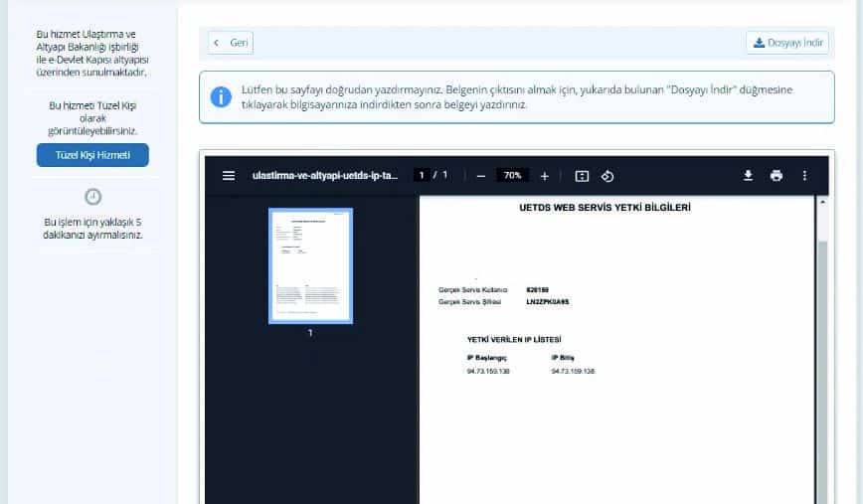Zoom in the PDF with plus icon
863x504 pixels.
tap(544, 176)
